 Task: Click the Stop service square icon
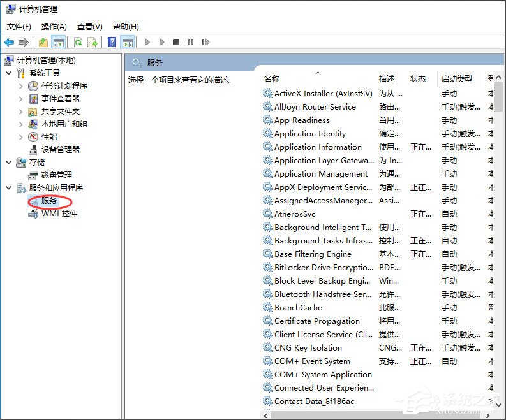pos(176,42)
